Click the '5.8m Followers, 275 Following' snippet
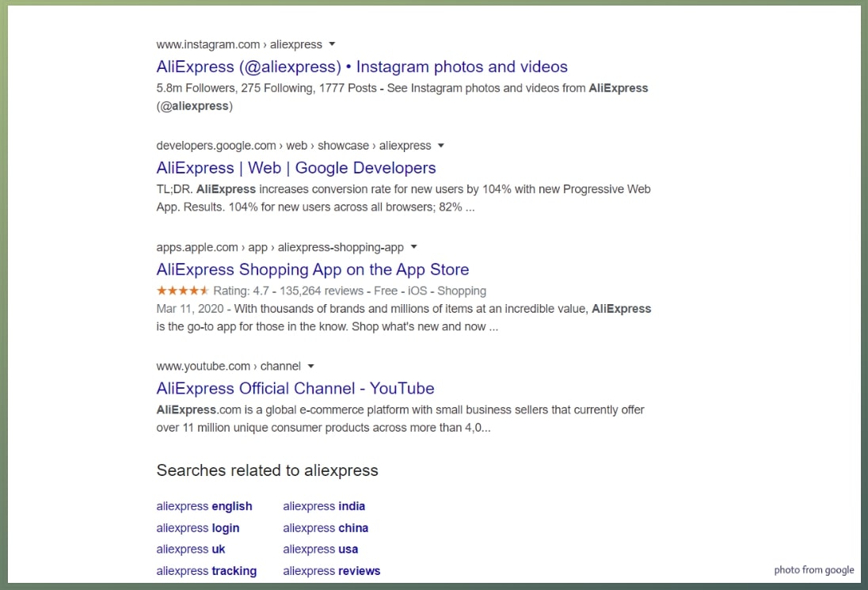The image size is (868, 590). click(x=402, y=97)
